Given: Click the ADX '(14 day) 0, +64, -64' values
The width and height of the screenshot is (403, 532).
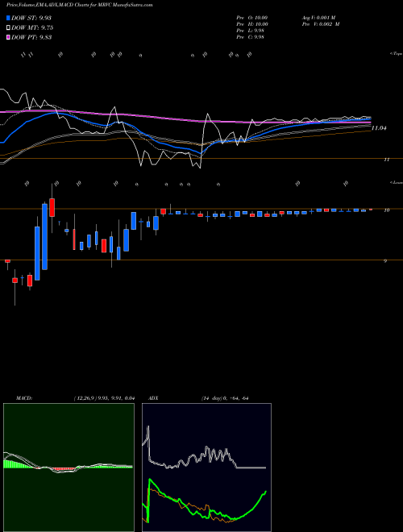Looking at the screenshot, I should pos(225,398).
